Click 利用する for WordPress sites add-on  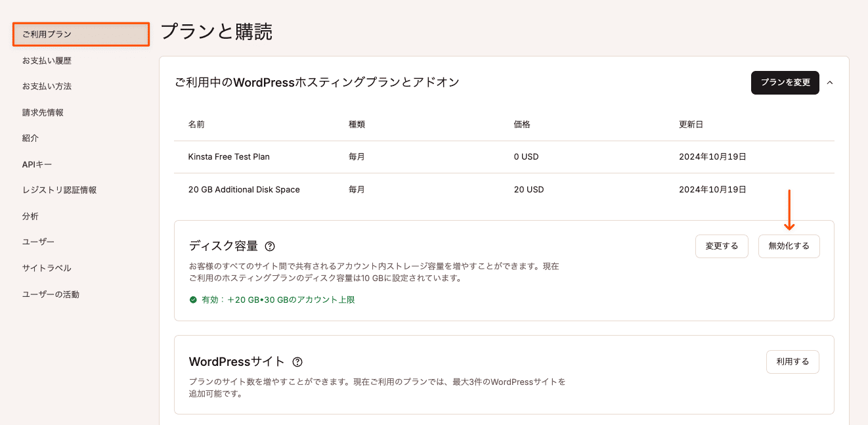click(792, 362)
